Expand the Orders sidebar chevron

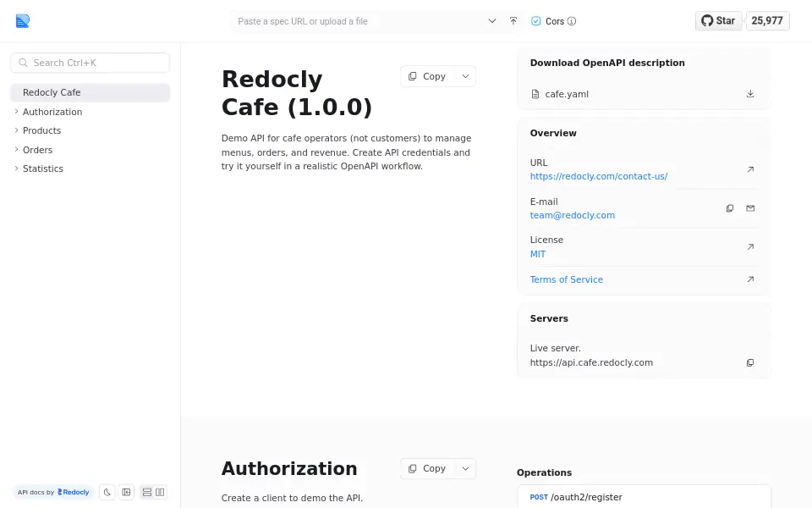[x=16, y=149]
